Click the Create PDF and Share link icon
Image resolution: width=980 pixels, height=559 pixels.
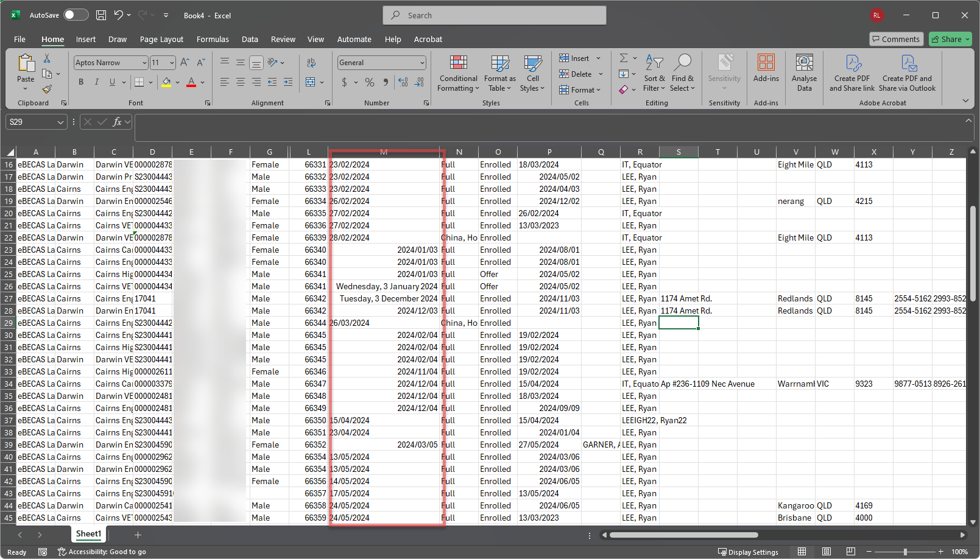[851, 73]
